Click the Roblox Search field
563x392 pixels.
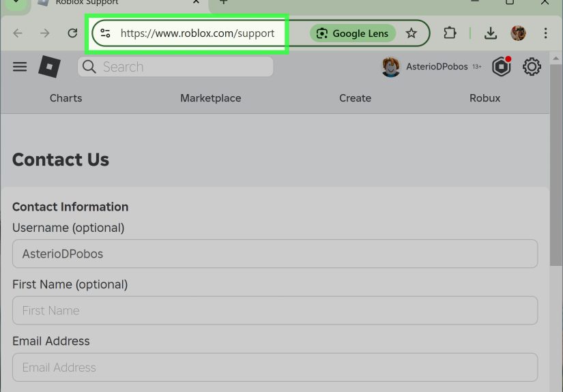(175, 67)
